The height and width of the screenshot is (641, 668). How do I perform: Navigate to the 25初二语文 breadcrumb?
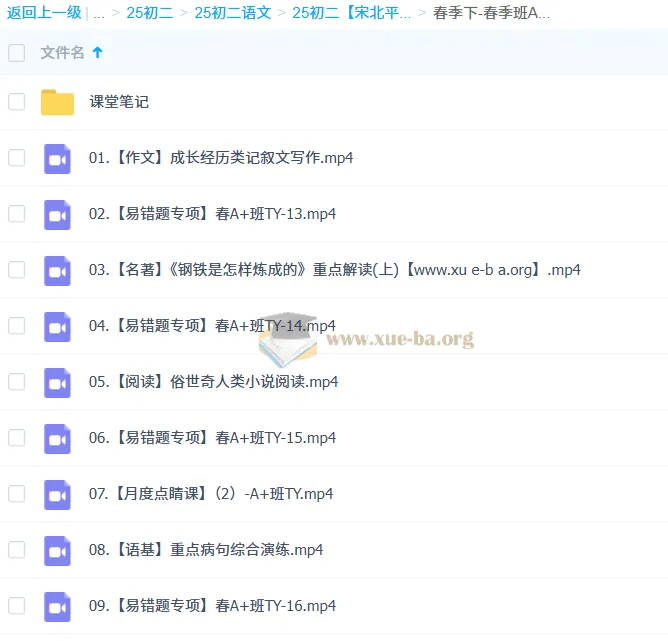pos(233,13)
